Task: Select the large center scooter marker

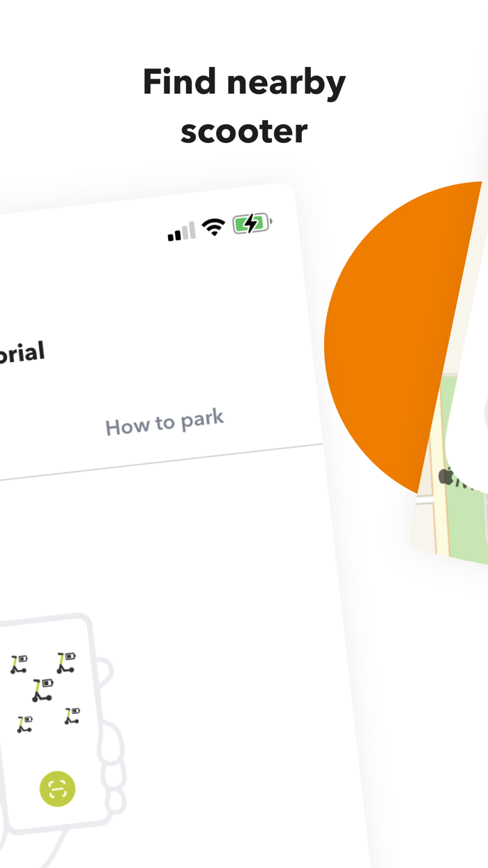Action: click(x=43, y=689)
